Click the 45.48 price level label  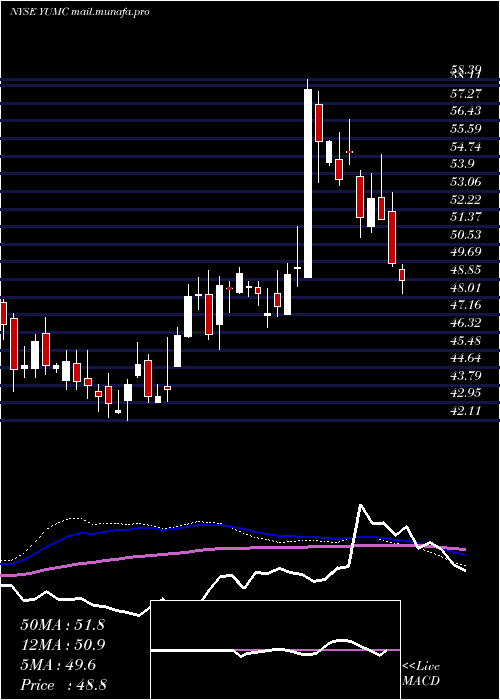[466, 340]
